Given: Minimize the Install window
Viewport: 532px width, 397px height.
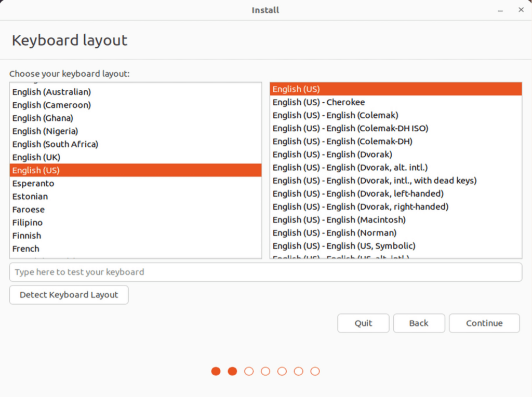Looking at the screenshot, I should coord(500,10).
